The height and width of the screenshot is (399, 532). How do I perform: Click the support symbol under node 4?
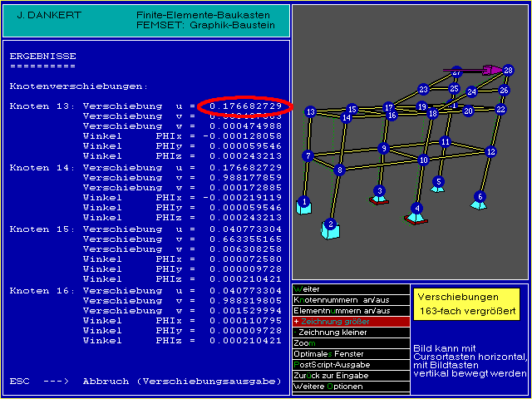click(x=416, y=219)
